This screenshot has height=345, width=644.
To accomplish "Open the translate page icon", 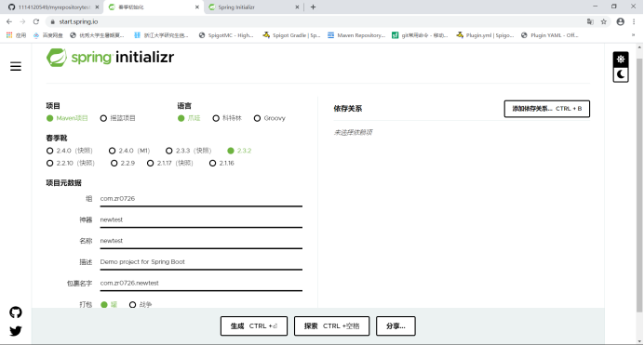I will [590, 21].
